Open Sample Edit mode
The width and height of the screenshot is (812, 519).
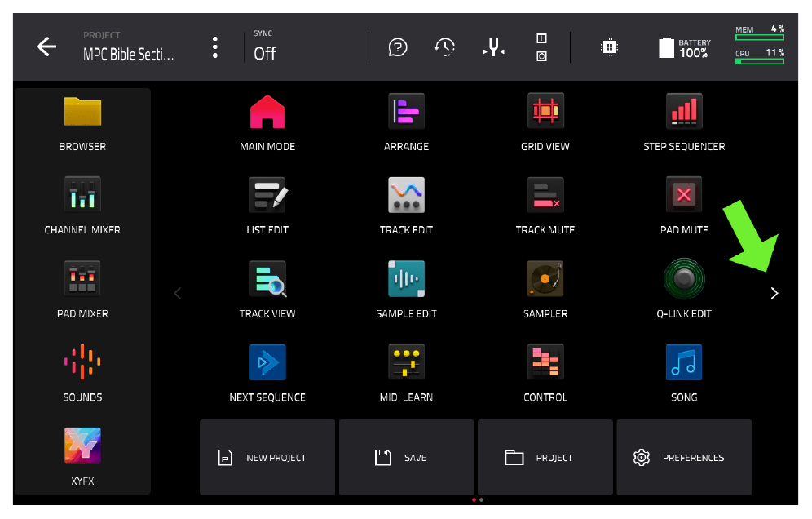[406, 279]
